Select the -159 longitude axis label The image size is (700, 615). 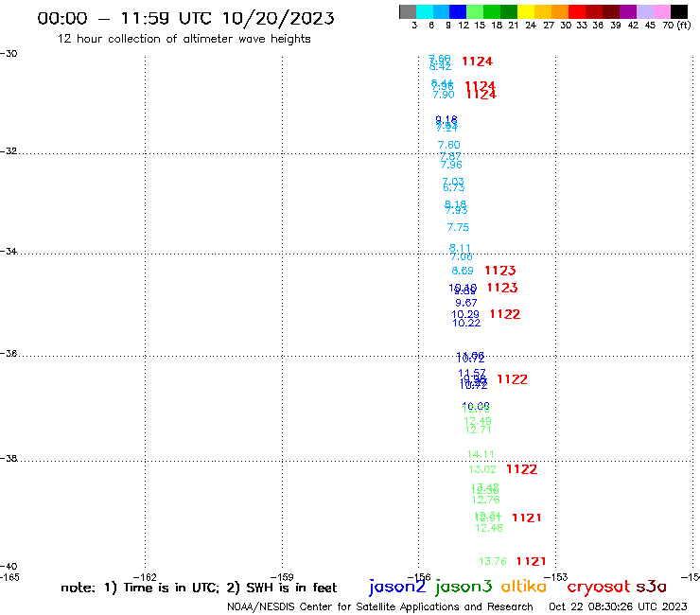click(x=282, y=577)
